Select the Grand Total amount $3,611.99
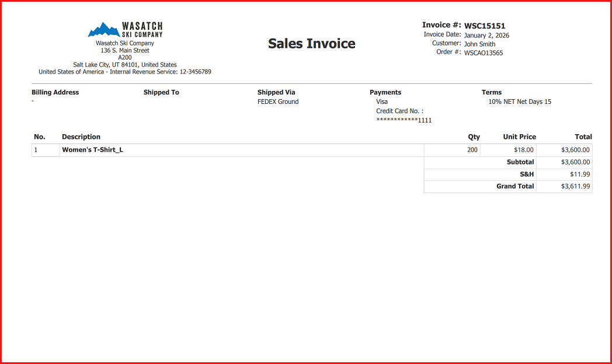Screen dimensions: 612x364 pyautogui.click(x=575, y=187)
